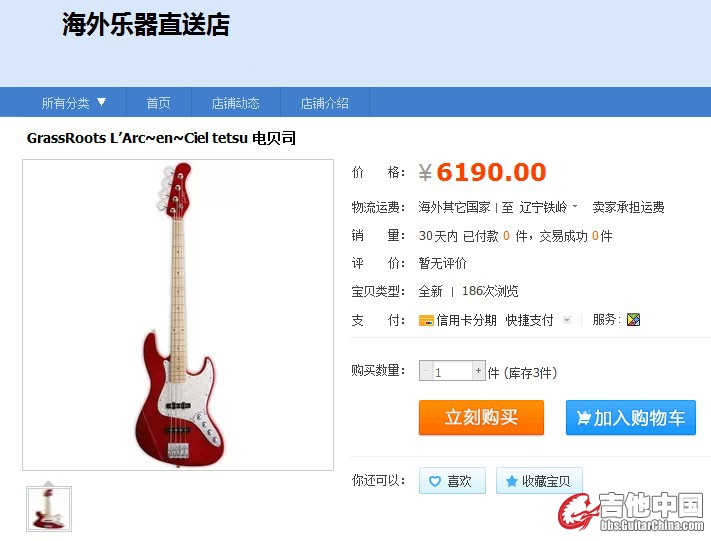Open the 所有分类 dropdown arrow
Image resolution: width=711 pixels, height=541 pixels.
102,102
